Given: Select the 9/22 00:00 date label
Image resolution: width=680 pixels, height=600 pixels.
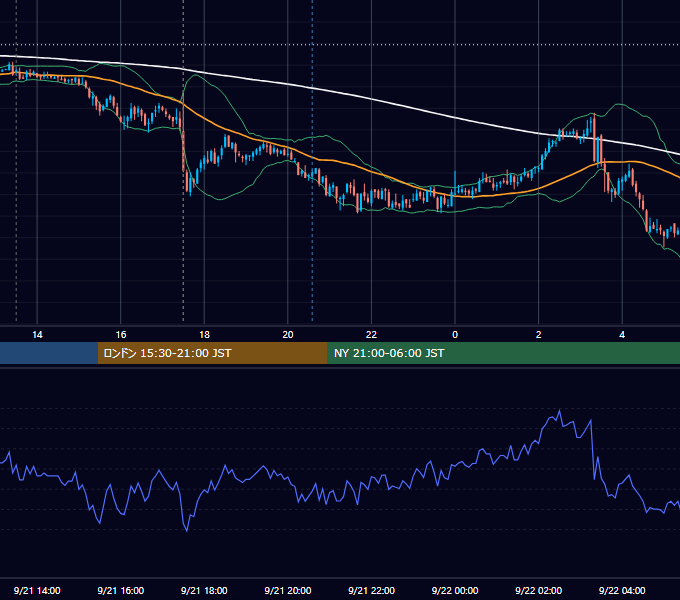Looking at the screenshot, I should tap(455, 590).
